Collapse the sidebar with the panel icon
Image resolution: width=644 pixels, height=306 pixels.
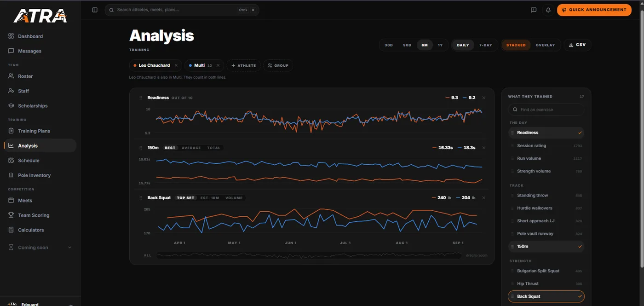click(x=95, y=10)
